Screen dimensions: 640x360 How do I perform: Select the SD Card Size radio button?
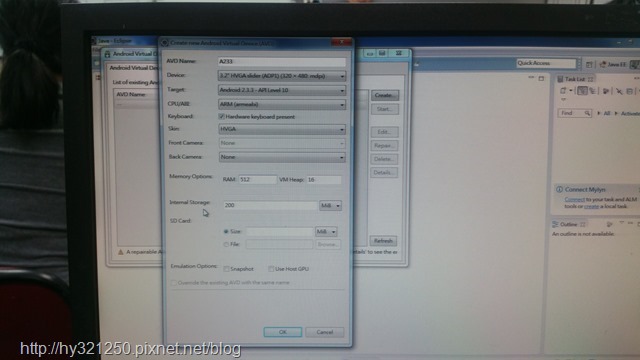226,231
